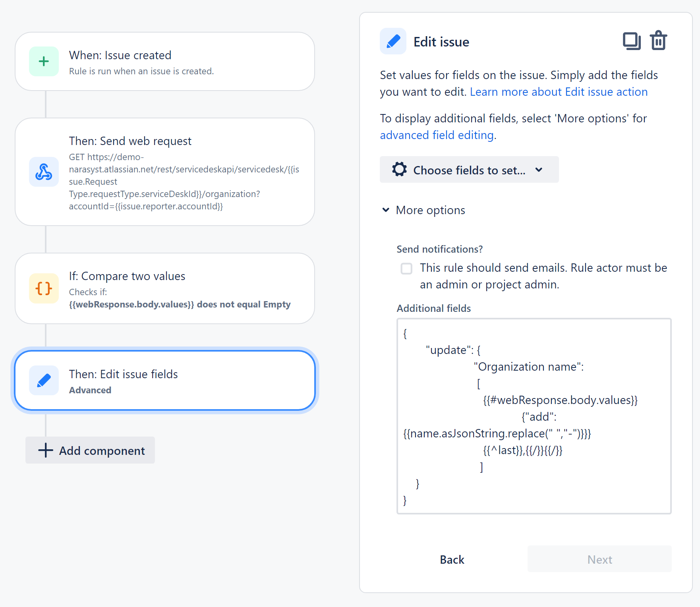The height and width of the screenshot is (607, 700).
Task: Click the pencil icon on Edit issue fields step
Action: [x=44, y=381]
